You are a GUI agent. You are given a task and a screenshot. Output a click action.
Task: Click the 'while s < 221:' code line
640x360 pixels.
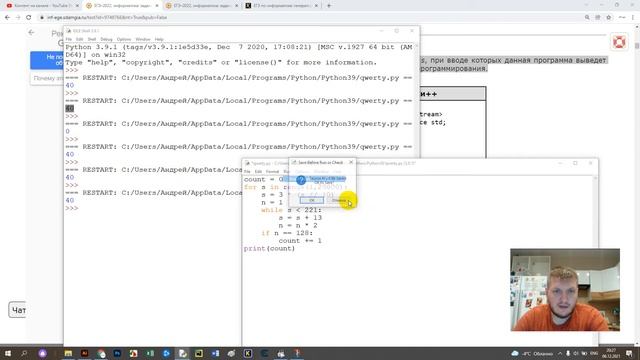click(291, 210)
